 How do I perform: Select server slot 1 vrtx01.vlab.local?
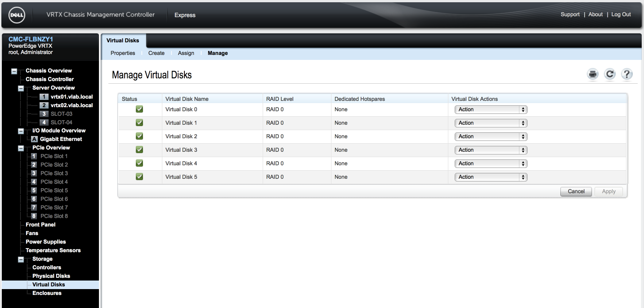[72, 97]
